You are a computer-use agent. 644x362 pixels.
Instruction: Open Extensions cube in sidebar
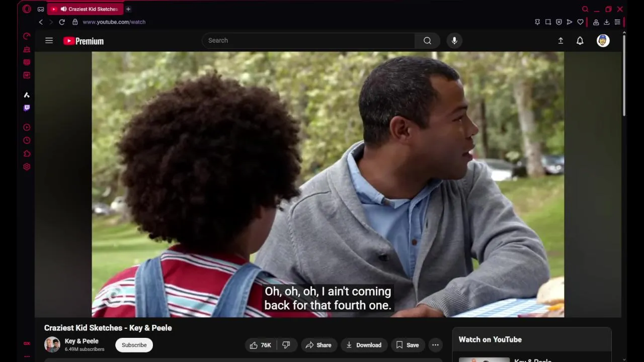coord(27,154)
